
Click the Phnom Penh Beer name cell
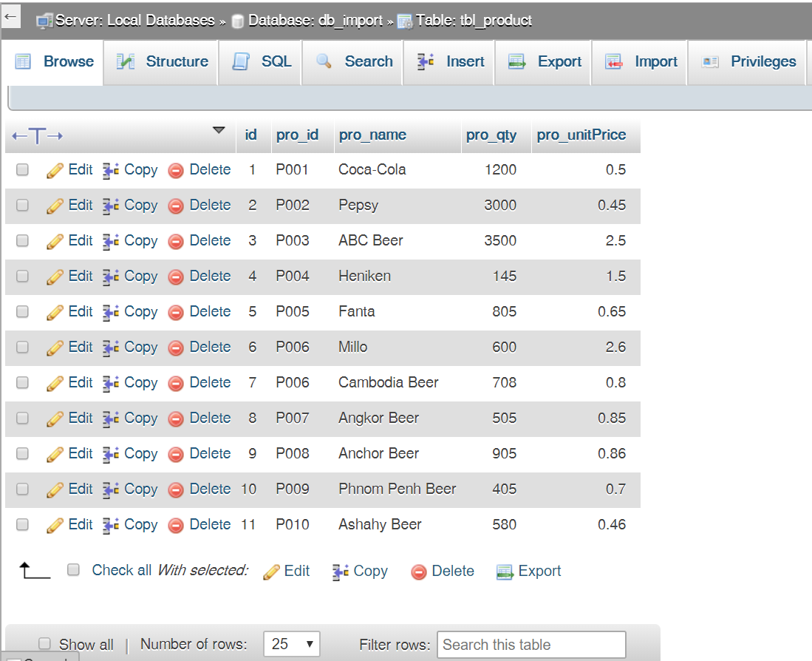click(398, 489)
